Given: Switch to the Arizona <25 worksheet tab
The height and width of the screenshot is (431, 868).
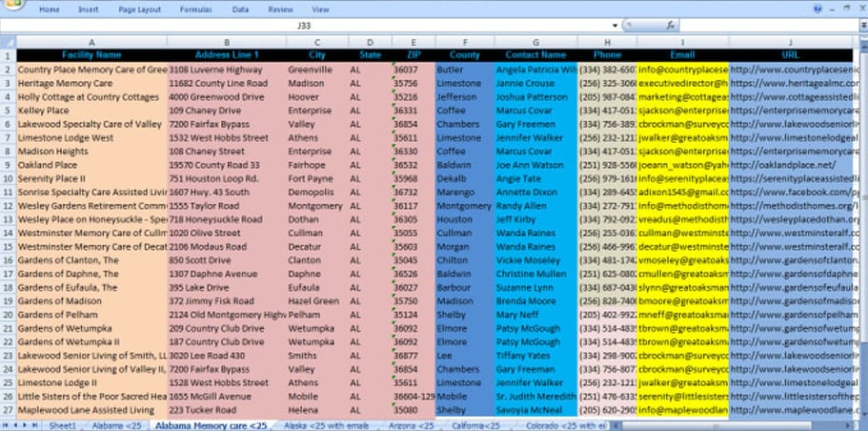Looking at the screenshot, I should 411,425.
